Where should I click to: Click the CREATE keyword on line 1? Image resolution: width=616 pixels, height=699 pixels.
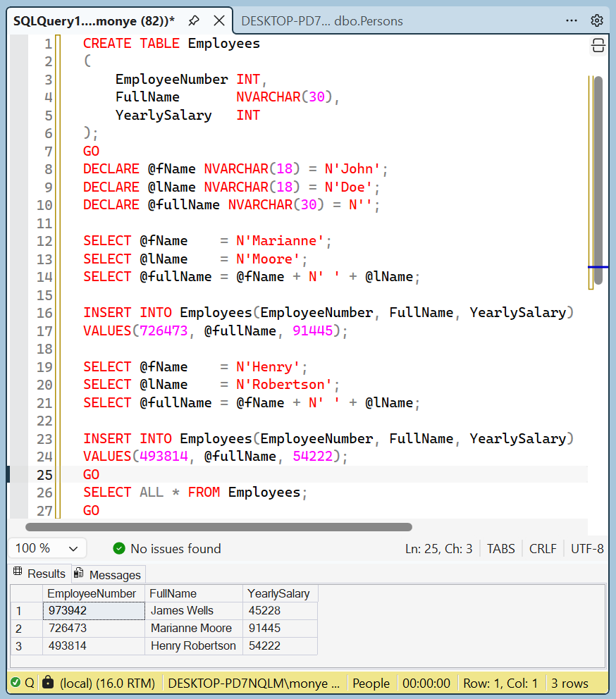(x=107, y=43)
